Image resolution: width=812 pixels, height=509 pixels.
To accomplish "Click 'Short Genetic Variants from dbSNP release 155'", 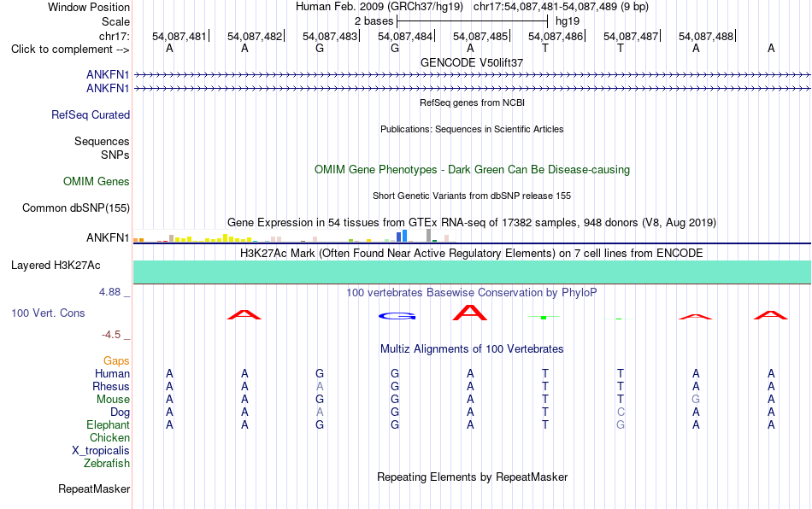I will pos(472,196).
